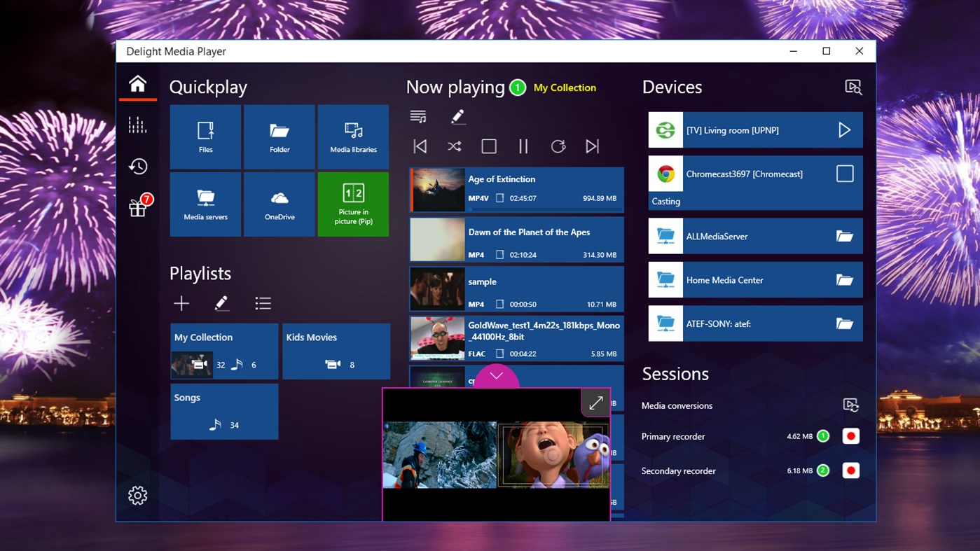View playback history from the sidebar
The width and height of the screenshot is (980, 551).
(x=137, y=167)
